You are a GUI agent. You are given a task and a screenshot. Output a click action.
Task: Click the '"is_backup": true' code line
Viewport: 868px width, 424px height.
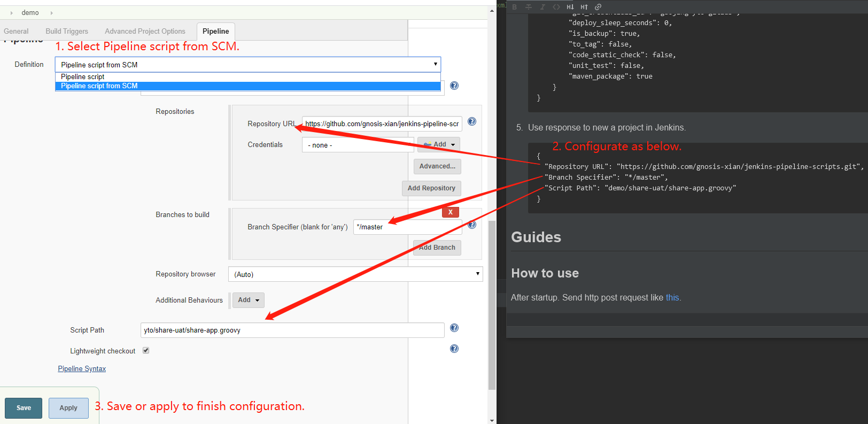pyautogui.click(x=604, y=34)
